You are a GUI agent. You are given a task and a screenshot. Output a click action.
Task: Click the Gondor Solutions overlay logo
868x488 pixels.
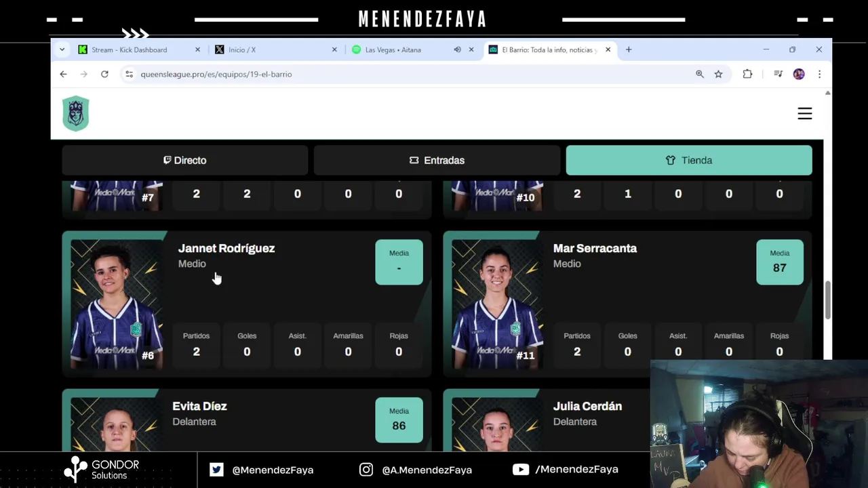tap(102, 469)
